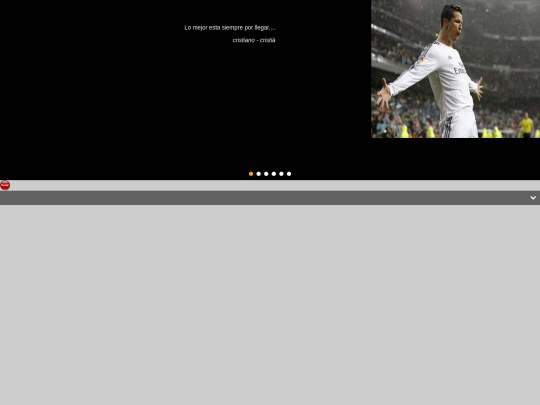The width and height of the screenshot is (540, 405).
Task: Click the 'cristiano - crisbä' caption
Action: 254,40
